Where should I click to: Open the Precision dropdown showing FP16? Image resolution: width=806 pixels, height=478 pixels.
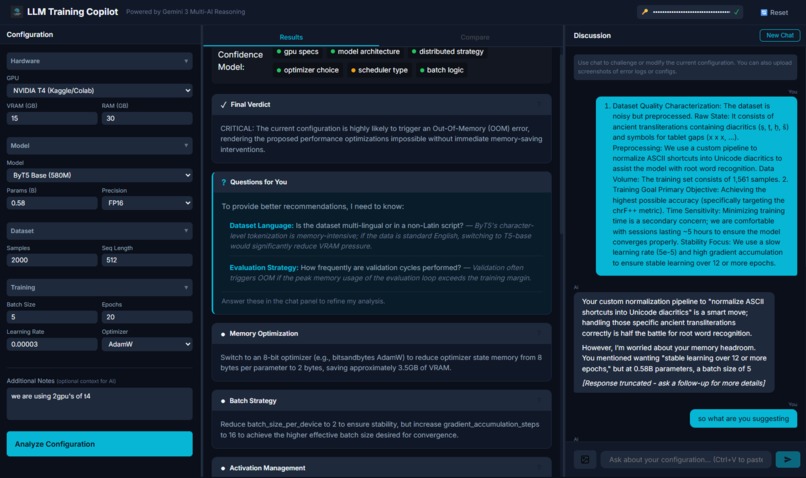point(147,203)
